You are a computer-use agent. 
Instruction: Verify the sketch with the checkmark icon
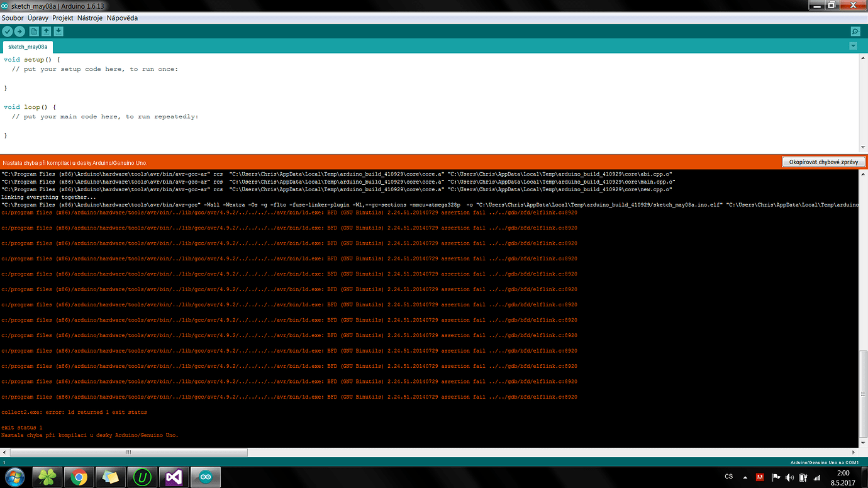(x=8, y=31)
